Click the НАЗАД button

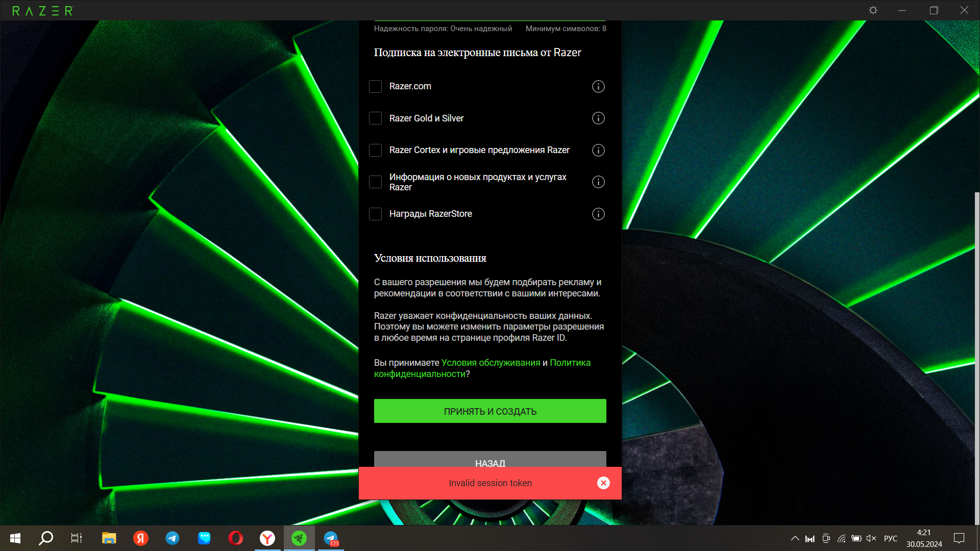pos(490,459)
